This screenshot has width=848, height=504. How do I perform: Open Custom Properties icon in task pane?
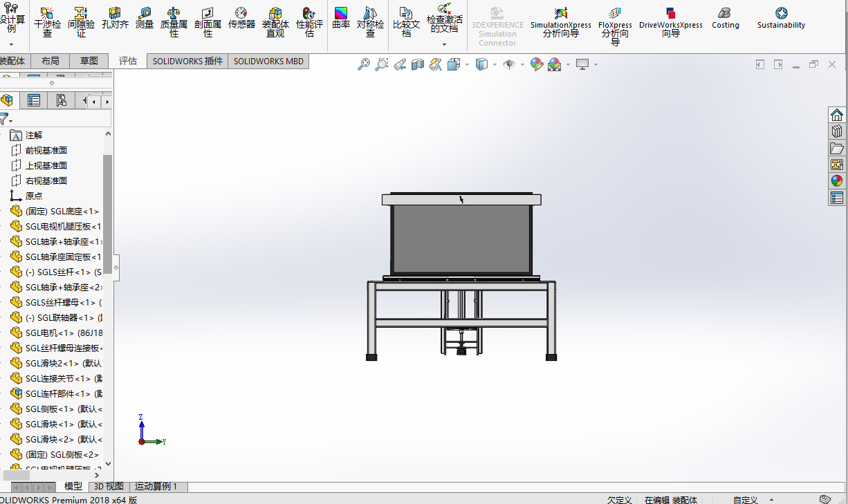pyautogui.click(x=837, y=198)
